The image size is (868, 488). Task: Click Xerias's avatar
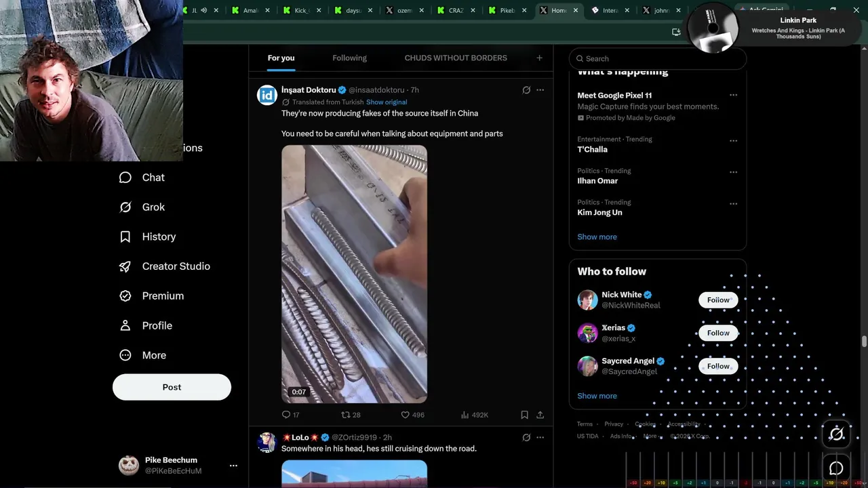click(587, 333)
